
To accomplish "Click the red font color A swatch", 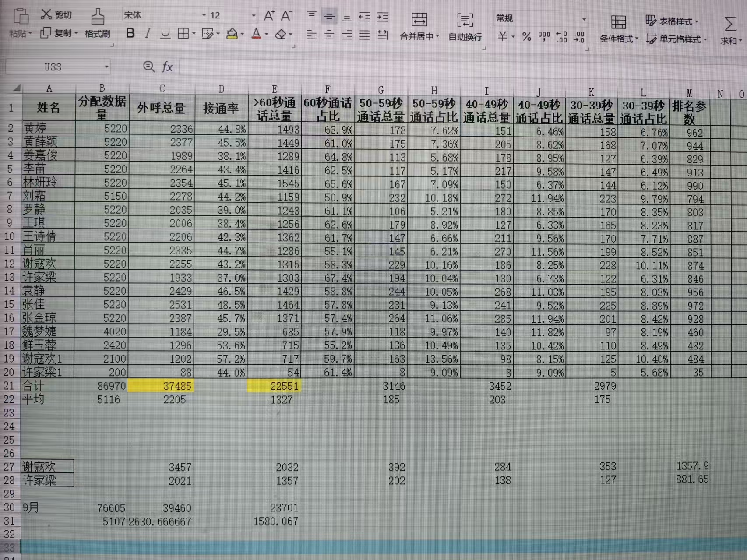I will click(257, 34).
